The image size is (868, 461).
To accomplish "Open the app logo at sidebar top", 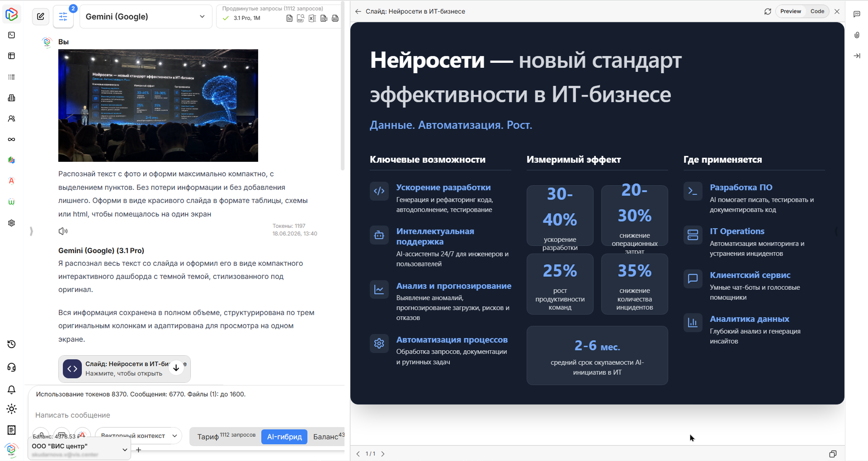I will 12,14.
